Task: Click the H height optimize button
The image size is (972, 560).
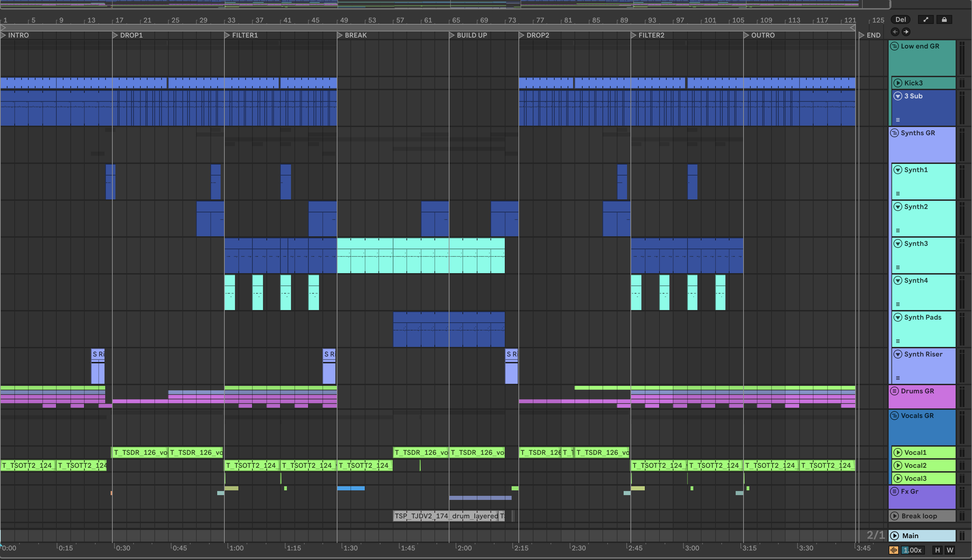Action: pos(938,550)
